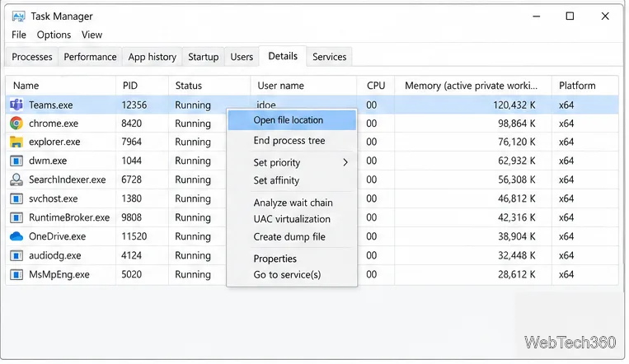This screenshot has height=364, width=629.
Task: Open Properties from context menu
Action: 275,259
